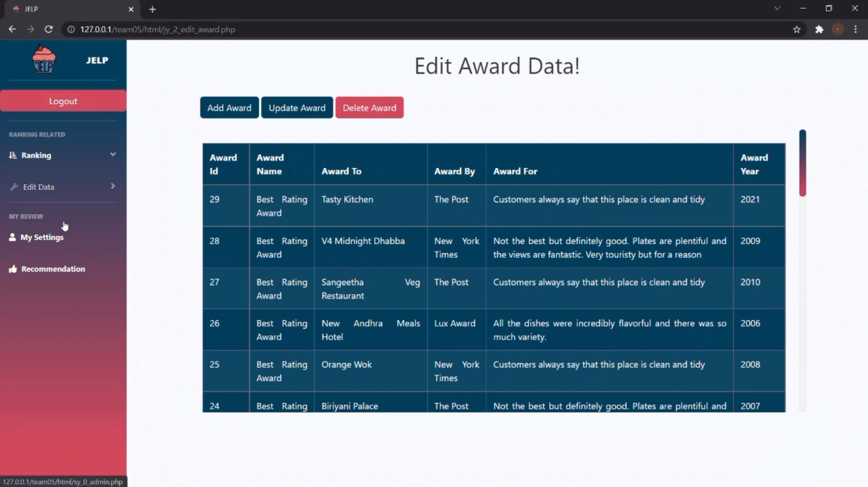The image size is (868, 487).
Task: Click the Recommendation thumbs-up icon
Action: point(13,269)
